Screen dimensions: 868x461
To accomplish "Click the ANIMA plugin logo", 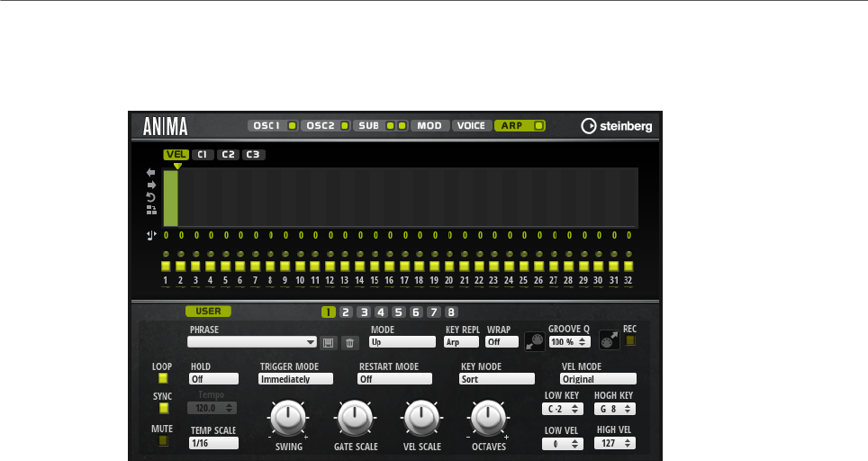I will tap(165, 126).
